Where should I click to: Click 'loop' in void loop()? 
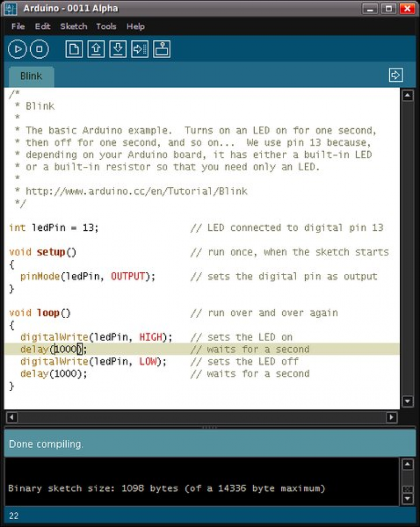pyautogui.click(x=48, y=313)
